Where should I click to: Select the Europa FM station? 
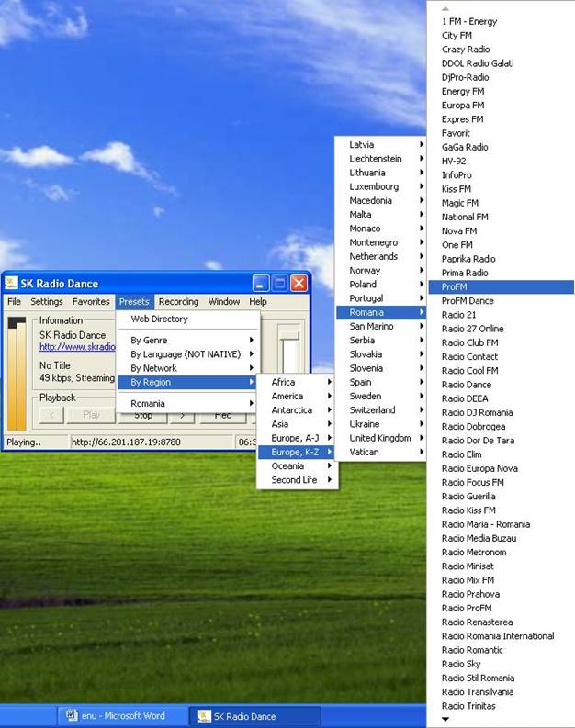click(x=502, y=106)
